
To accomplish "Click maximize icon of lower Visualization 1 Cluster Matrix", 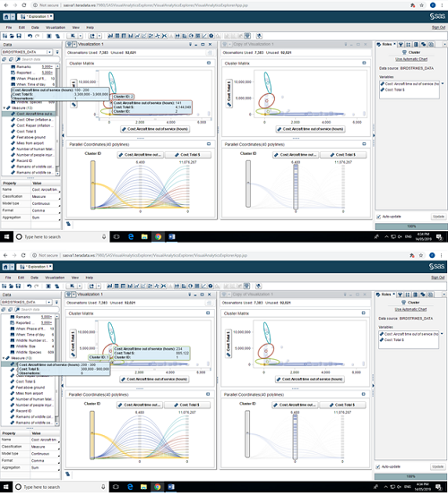I will point(208,312).
